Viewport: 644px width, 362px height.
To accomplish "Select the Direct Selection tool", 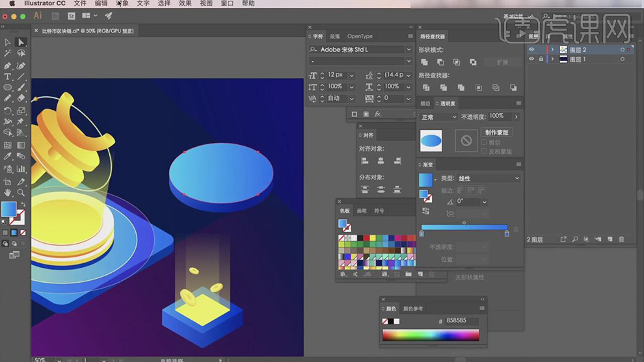I will coord(21,42).
